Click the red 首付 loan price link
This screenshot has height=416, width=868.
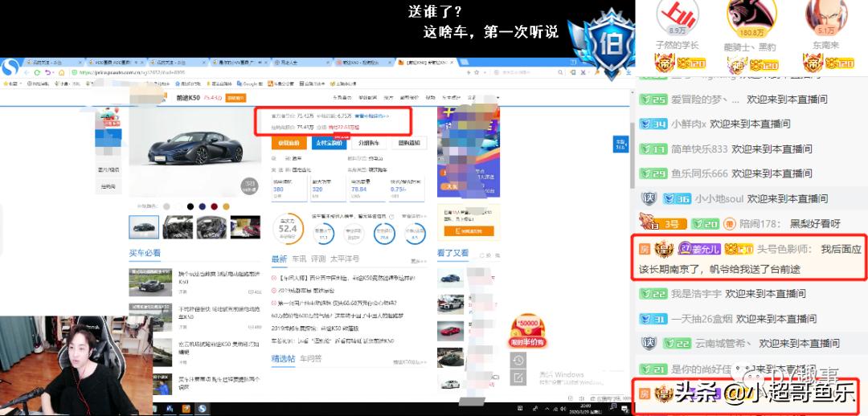tap(344, 127)
